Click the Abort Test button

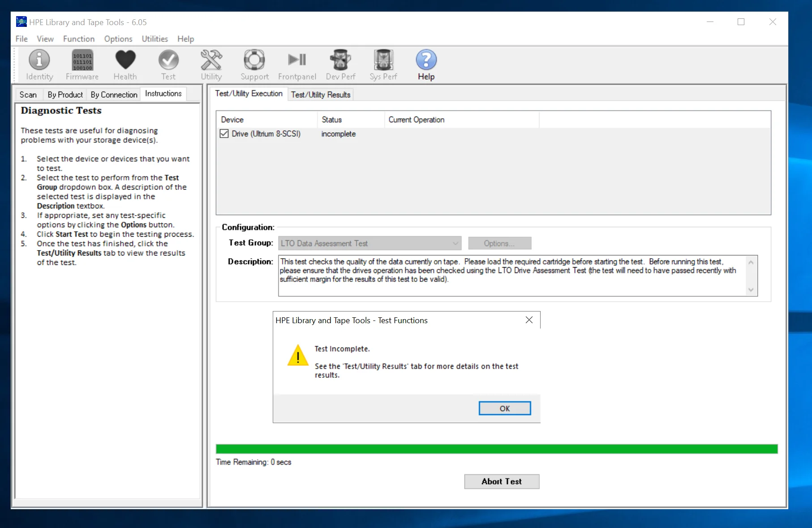tap(502, 481)
